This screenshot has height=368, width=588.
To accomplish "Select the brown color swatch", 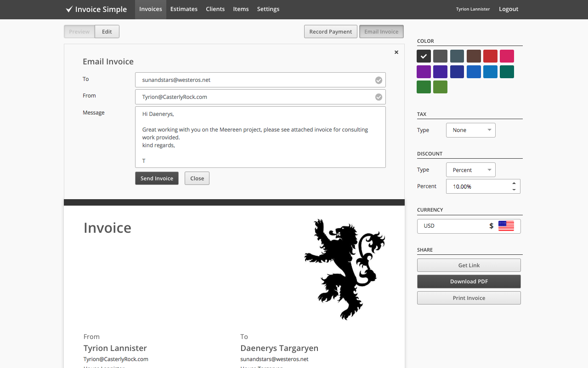I will pyautogui.click(x=474, y=56).
